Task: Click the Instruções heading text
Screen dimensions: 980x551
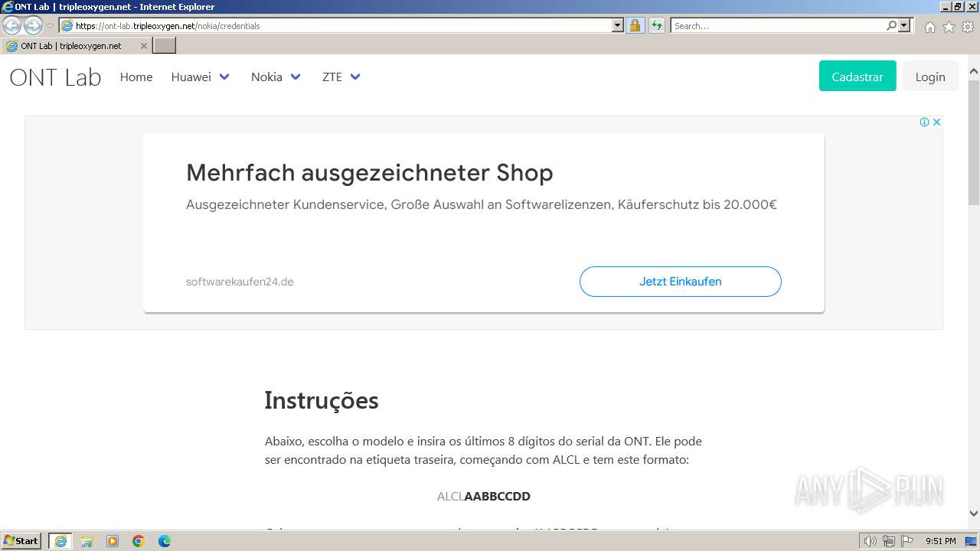Action: tap(322, 400)
